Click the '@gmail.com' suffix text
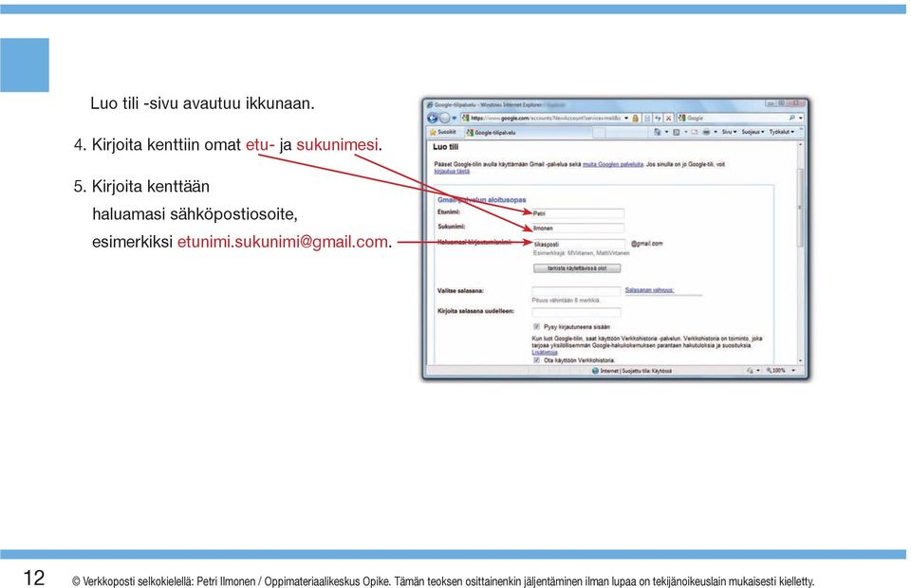The image size is (911, 588). point(646,244)
